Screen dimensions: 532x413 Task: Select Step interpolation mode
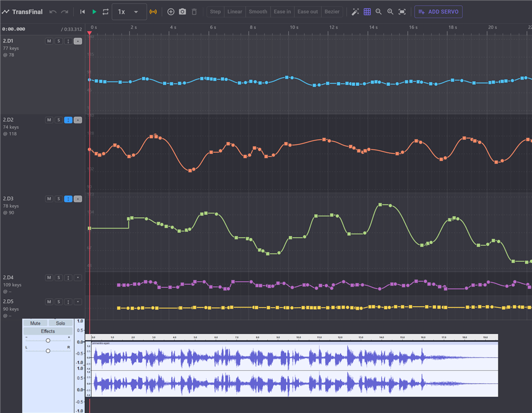(x=215, y=11)
